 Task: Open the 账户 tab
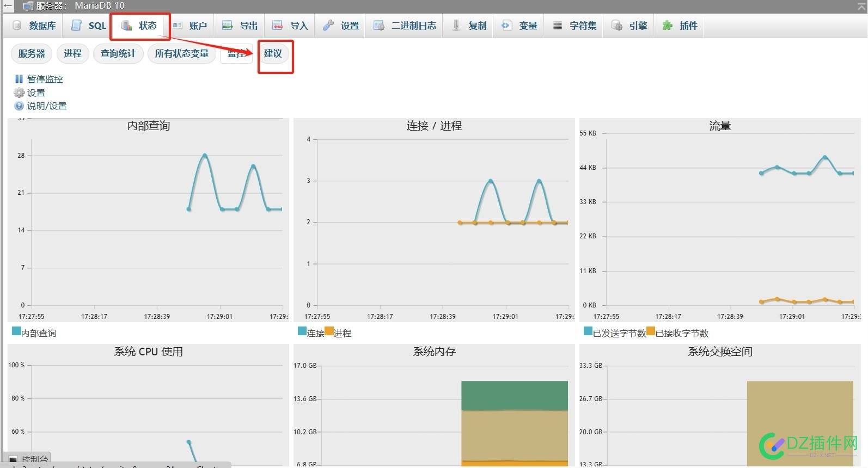190,26
